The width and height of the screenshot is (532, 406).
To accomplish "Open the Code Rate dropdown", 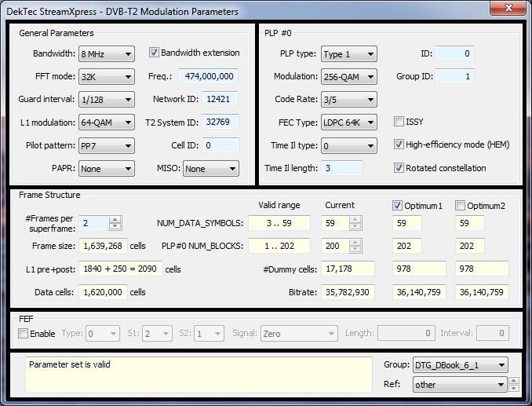I will (349, 100).
